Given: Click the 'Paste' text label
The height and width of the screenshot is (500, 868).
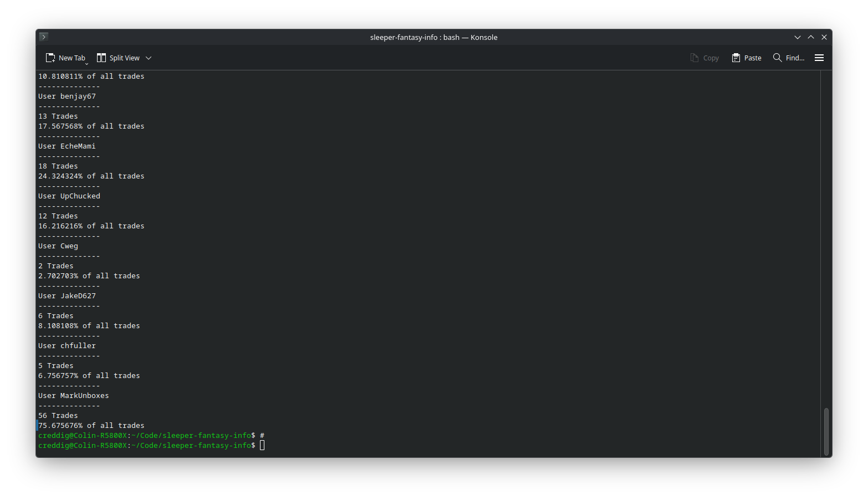Looking at the screenshot, I should [x=753, y=58].
